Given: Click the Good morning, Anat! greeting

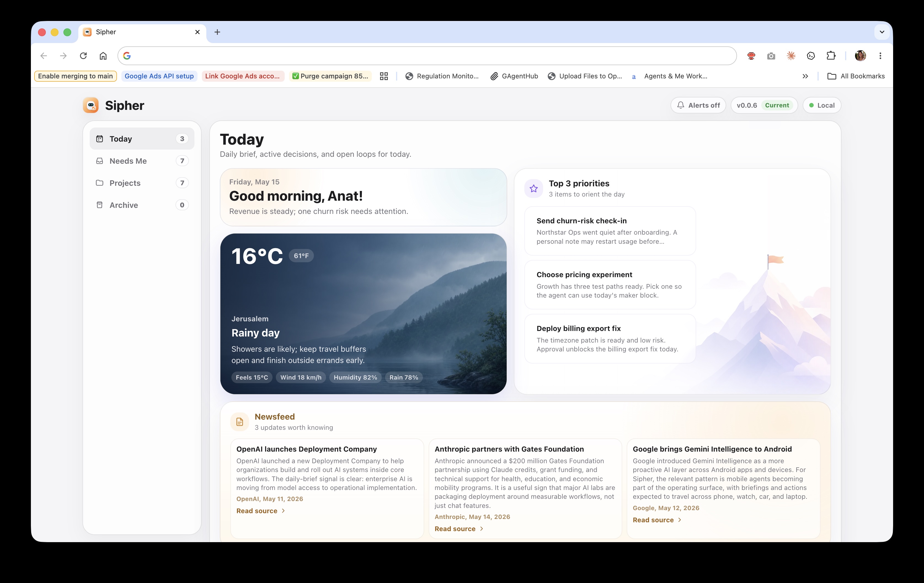Looking at the screenshot, I should (296, 196).
